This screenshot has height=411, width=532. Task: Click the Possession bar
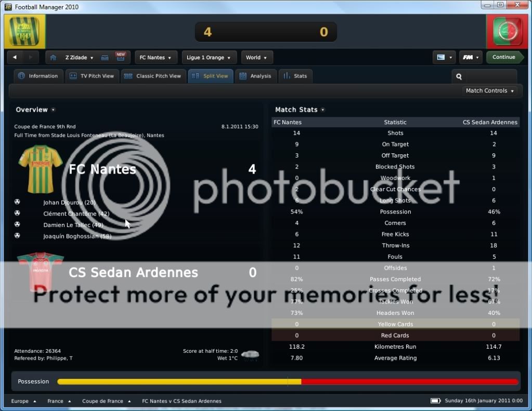point(287,382)
